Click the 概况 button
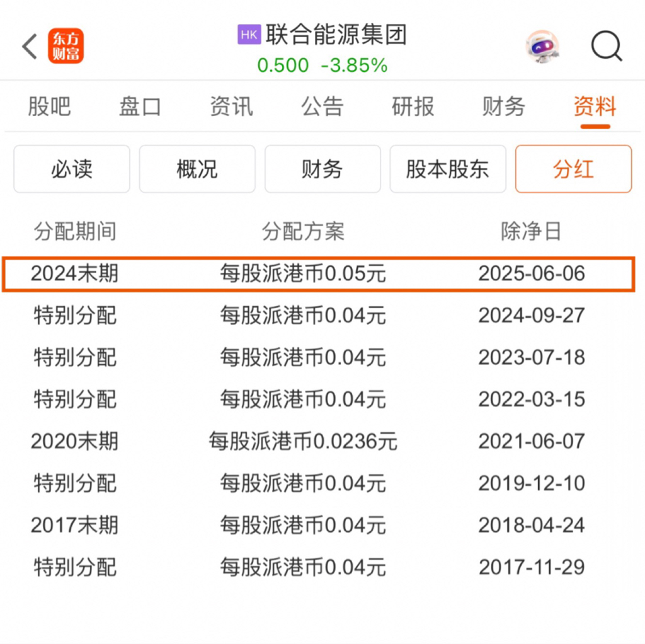This screenshot has height=644, width=645. pos(197,169)
